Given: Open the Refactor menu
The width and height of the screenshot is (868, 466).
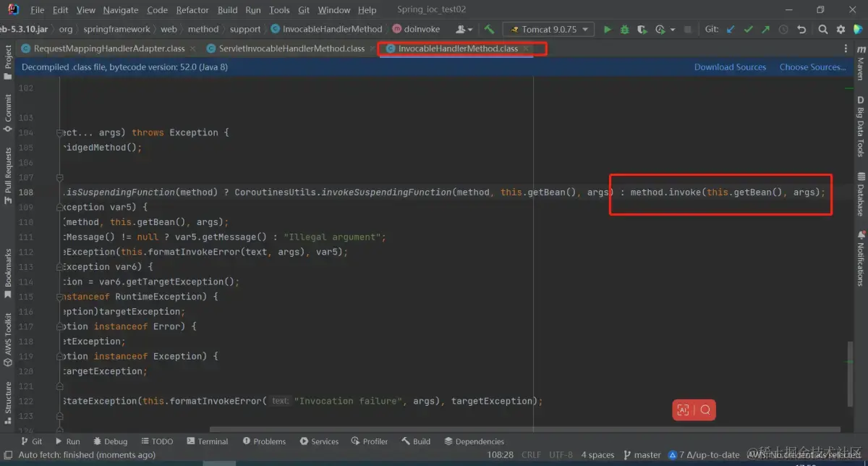Looking at the screenshot, I should 192,10.
